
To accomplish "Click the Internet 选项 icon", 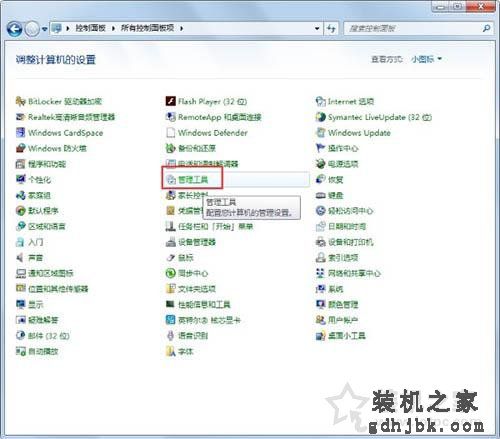I will pos(320,101).
